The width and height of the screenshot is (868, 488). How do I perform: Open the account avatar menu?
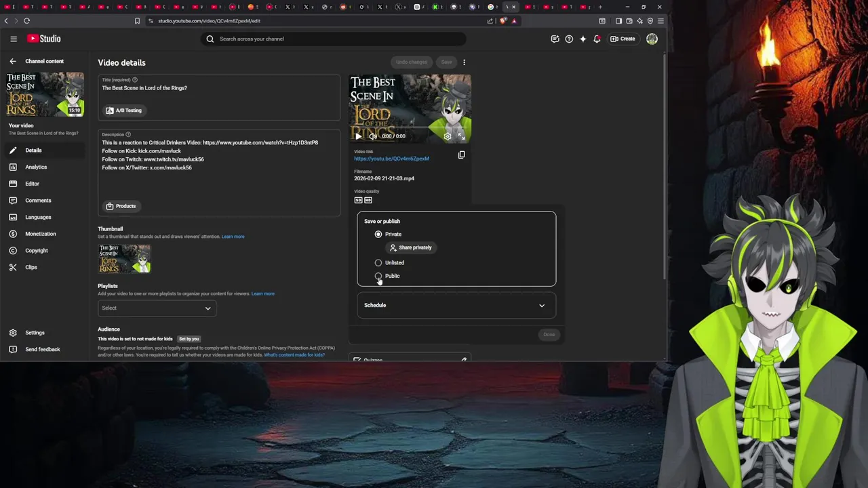[652, 39]
